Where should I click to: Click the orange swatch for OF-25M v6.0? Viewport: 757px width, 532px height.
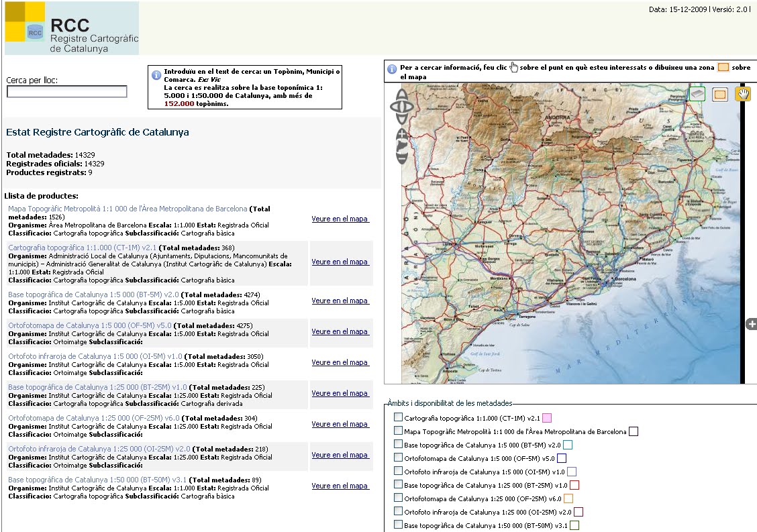568,498
